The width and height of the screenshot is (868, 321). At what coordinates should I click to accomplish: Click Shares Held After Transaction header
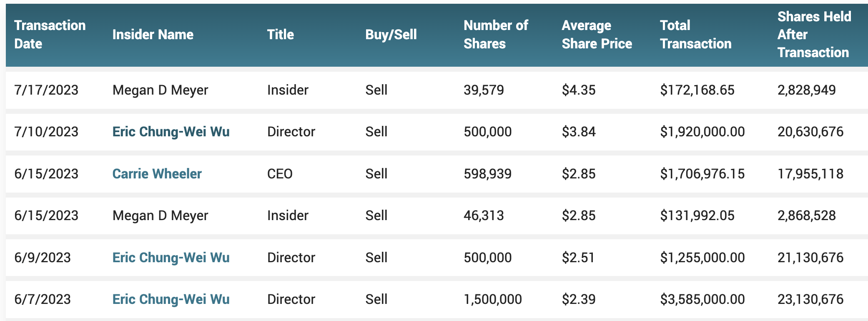(814, 35)
